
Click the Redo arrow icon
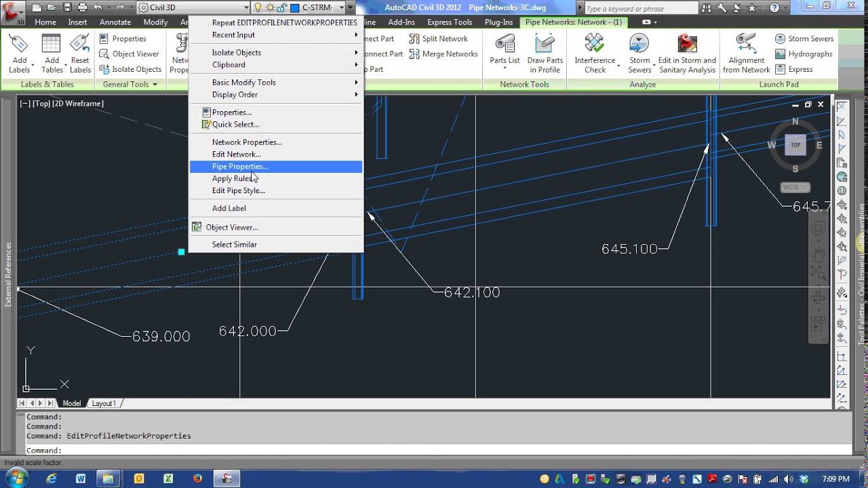(120, 7)
